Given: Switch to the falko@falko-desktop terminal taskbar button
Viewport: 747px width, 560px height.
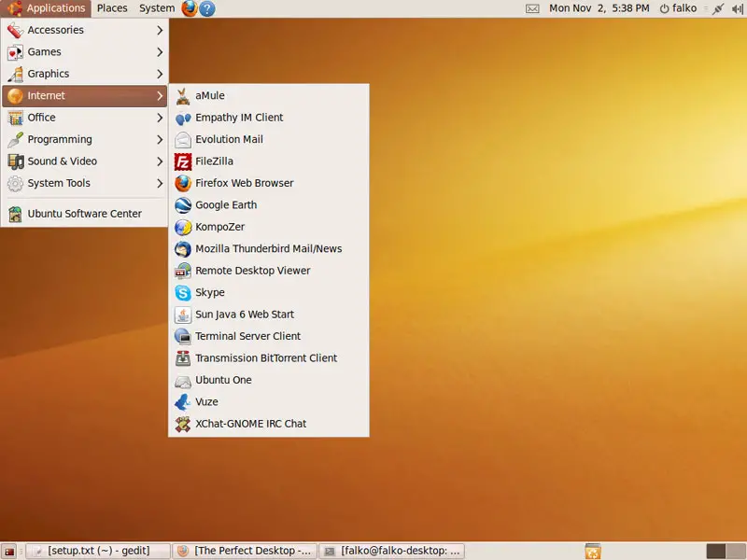Looking at the screenshot, I should pos(391,552).
